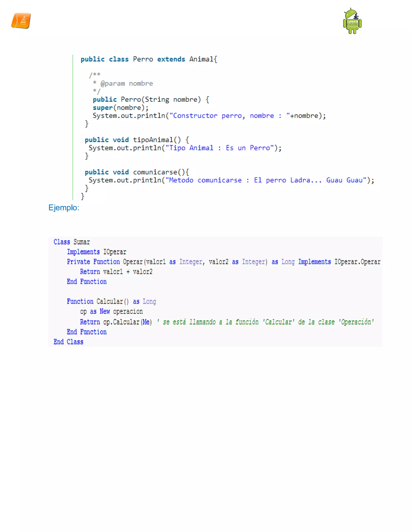Click the 'El perro Ladra... Guau Guau' string
This screenshot has height=532, width=411.
point(309,180)
